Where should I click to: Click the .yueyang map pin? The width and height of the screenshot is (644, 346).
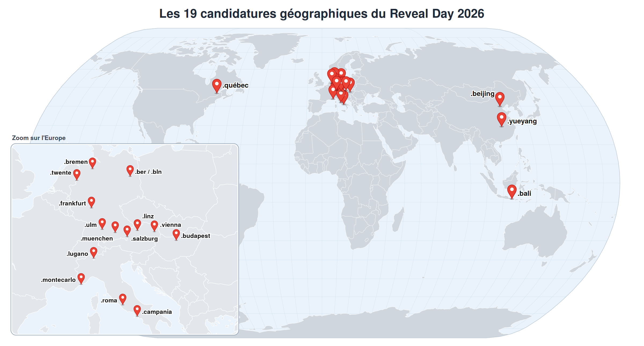pyautogui.click(x=502, y=119)
